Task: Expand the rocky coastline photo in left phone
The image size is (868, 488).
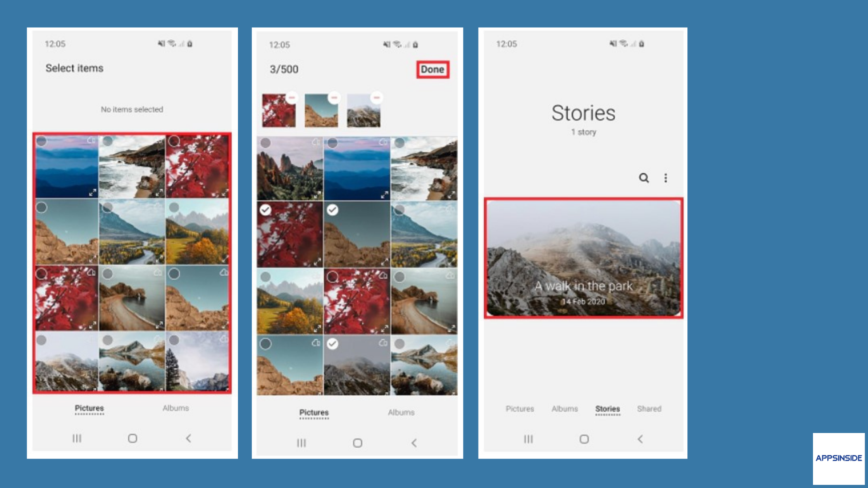Action: click(x=159, y=192)
